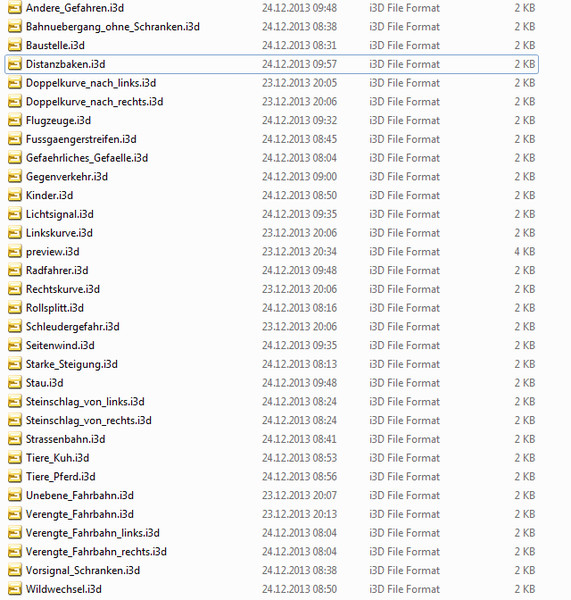This screenshot has height=600, width=571.
Task: Click Steinschlag_von_rechts.i3d file name
Action: 89,420
